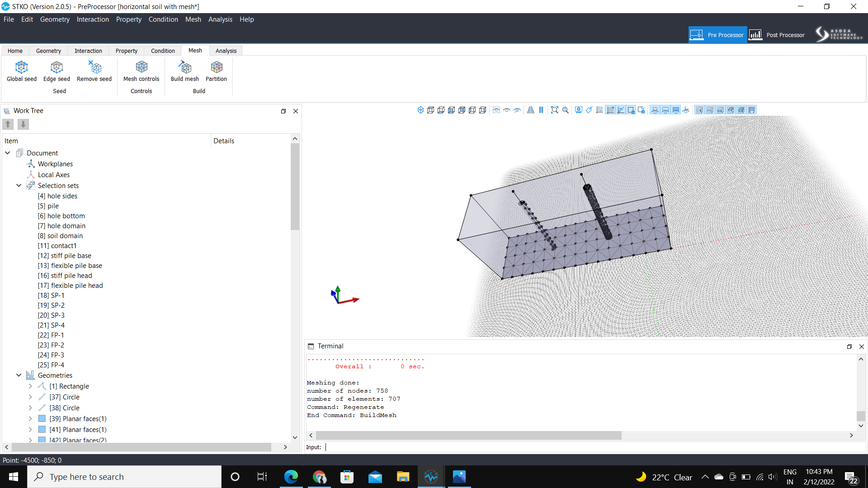Toggle the last selection filter button
Screen dimensions: 868x488
coord(752,110)
